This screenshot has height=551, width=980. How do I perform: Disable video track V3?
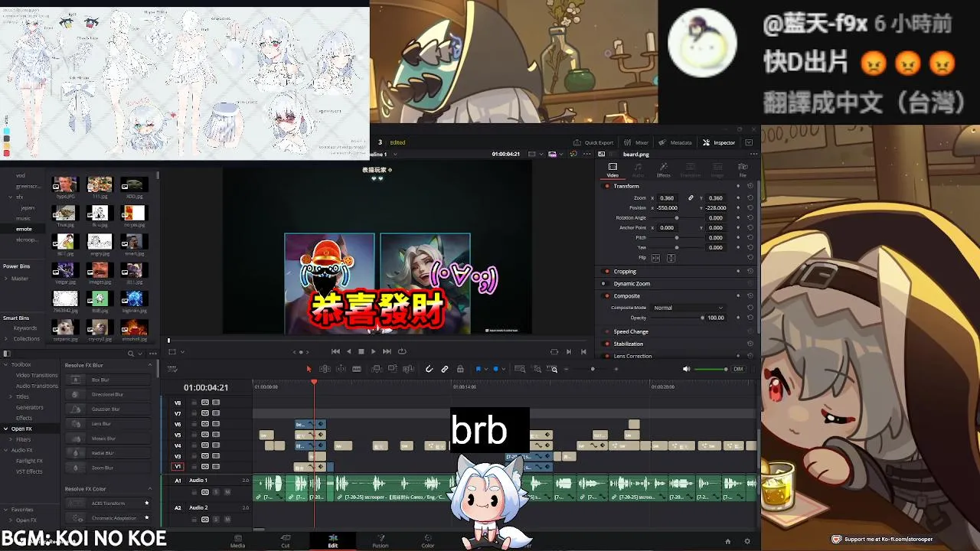pyautogui.click(x=216, y=456)
